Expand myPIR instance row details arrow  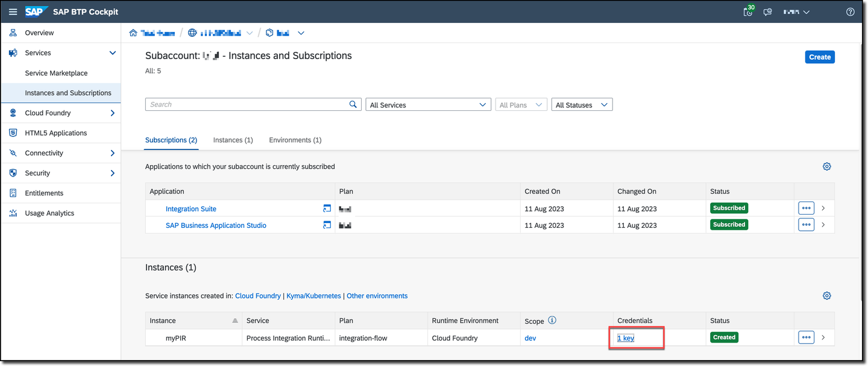[823, 337]
